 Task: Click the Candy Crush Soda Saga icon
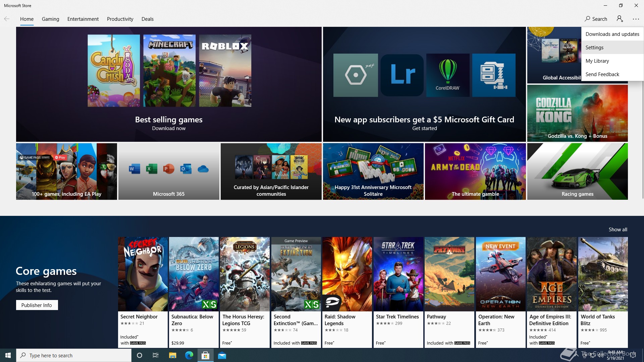point(114,71)
